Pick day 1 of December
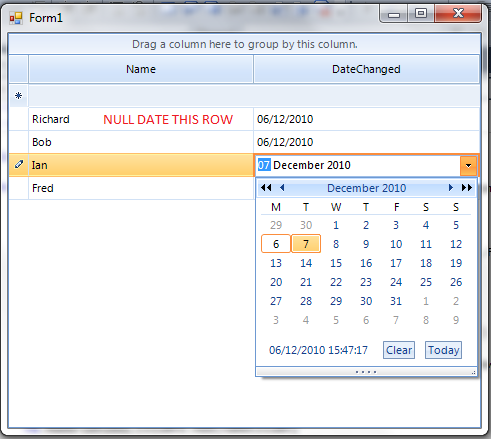This screenshot has width=491, height=439. [x=336, y=225]
